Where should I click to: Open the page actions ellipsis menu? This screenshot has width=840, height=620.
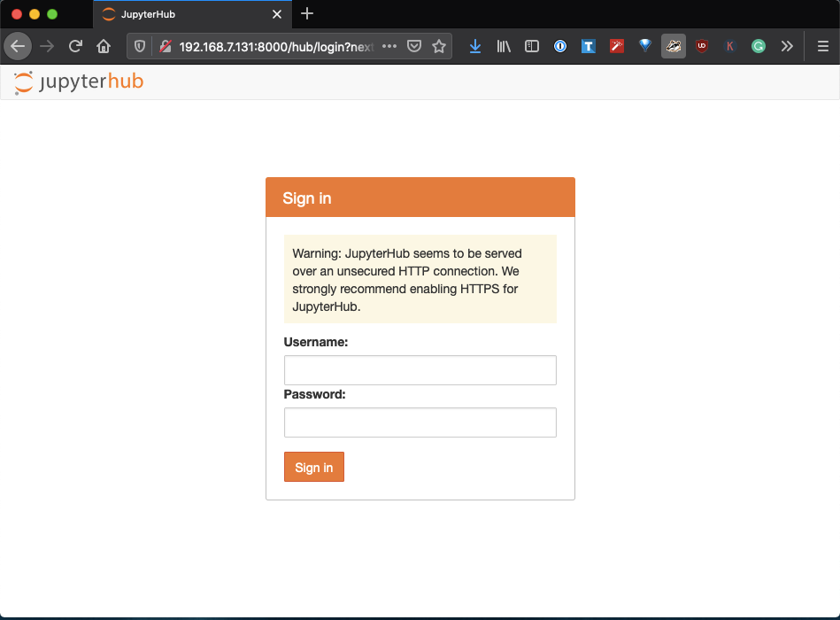388,46
